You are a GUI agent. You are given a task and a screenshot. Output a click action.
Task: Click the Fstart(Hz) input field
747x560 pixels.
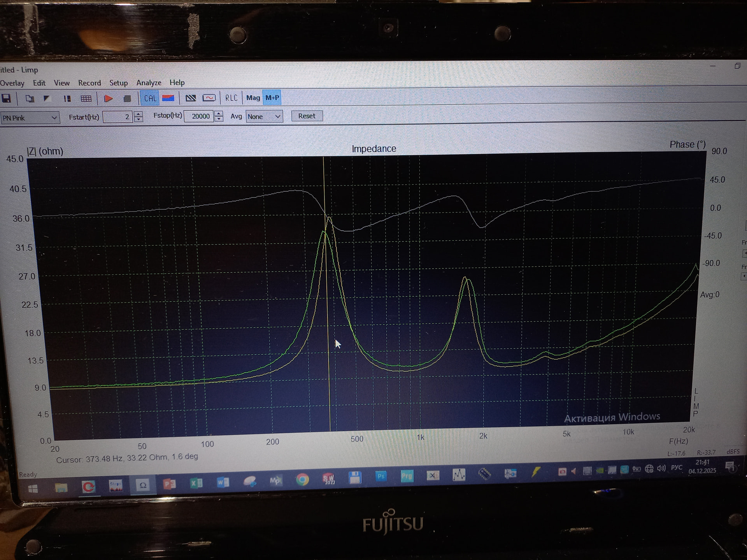pyautogui.click(x=117, y=117)
